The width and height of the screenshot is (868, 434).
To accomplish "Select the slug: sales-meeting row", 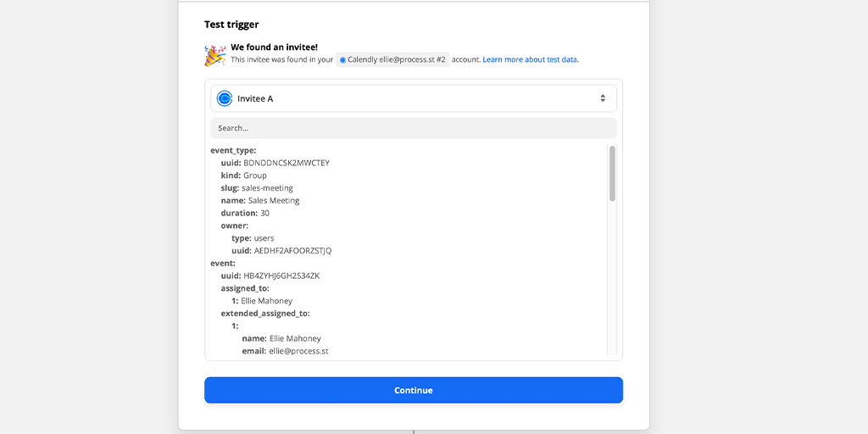I will (257, 188).
